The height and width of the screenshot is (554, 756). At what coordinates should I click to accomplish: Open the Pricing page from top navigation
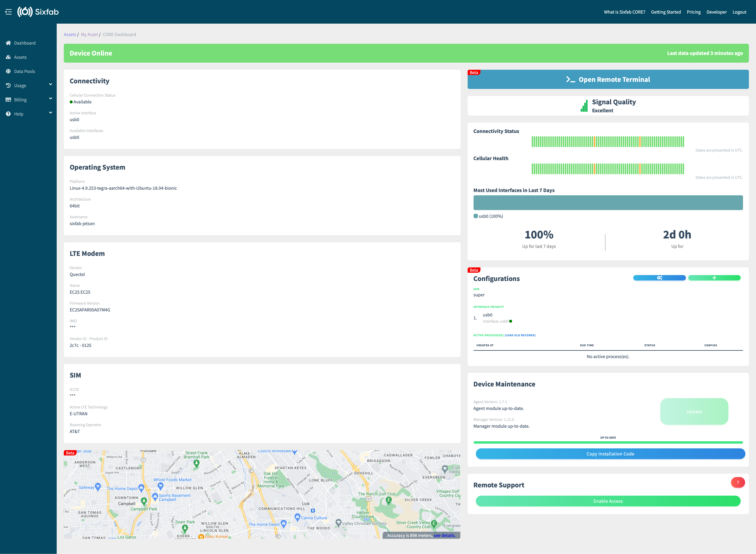(693, 12)
